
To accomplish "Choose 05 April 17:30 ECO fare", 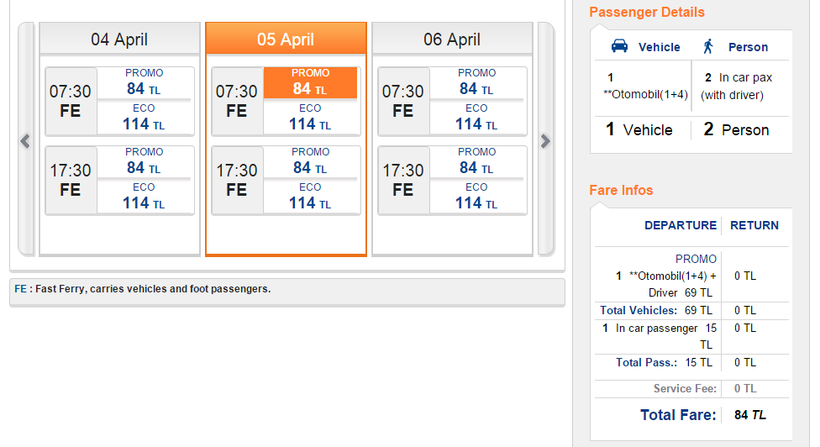I will point(310,197).
